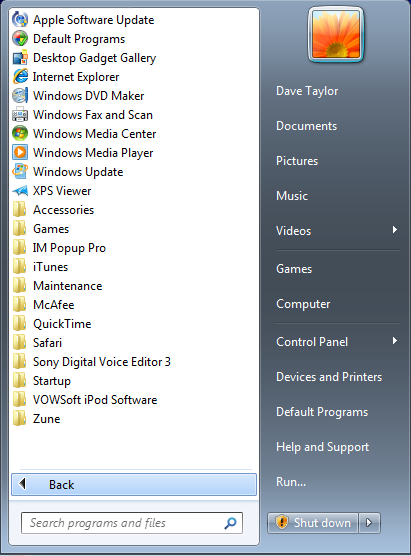Open Apple Software Update icon

(x=20, y=20)
